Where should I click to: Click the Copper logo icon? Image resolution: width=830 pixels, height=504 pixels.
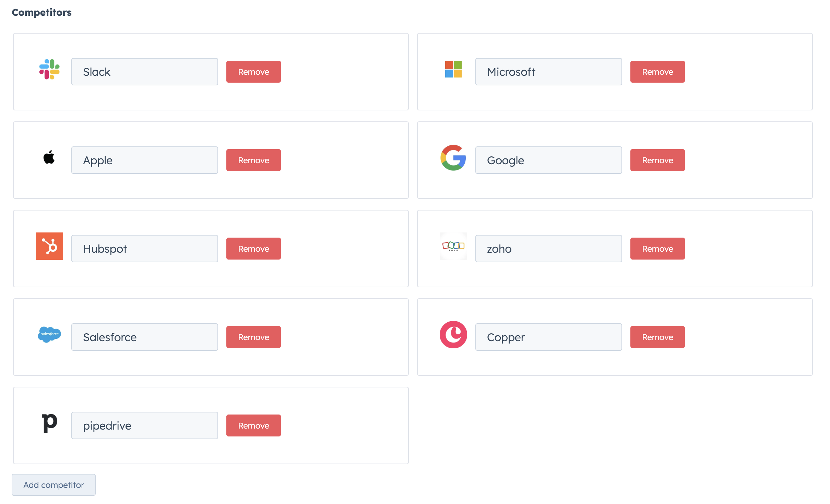(x=453, y=335)
